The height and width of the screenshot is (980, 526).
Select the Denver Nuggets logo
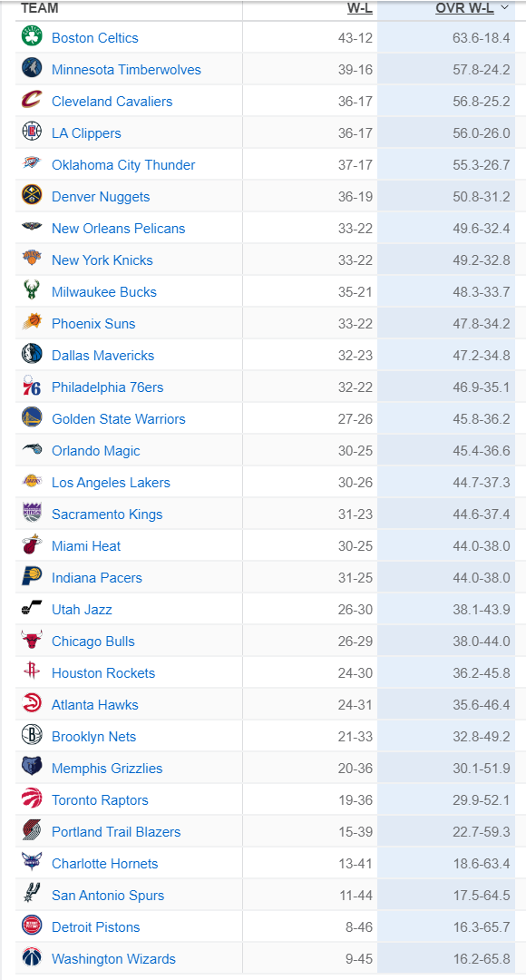click(x=30, y=197)
